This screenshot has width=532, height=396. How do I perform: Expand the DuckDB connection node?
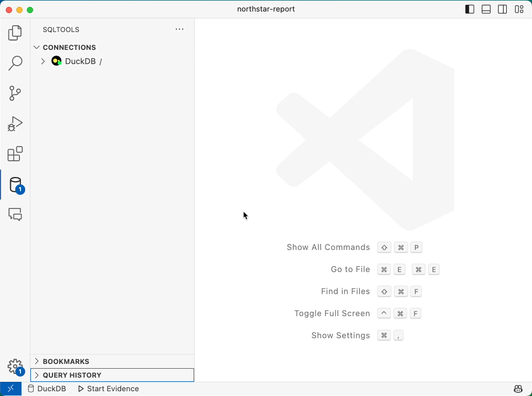(x=43, y=61)
